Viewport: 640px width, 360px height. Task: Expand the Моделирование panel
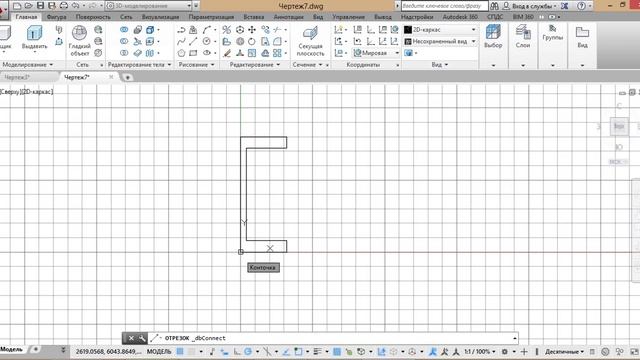pyautogui.click(x=28, y=64)
